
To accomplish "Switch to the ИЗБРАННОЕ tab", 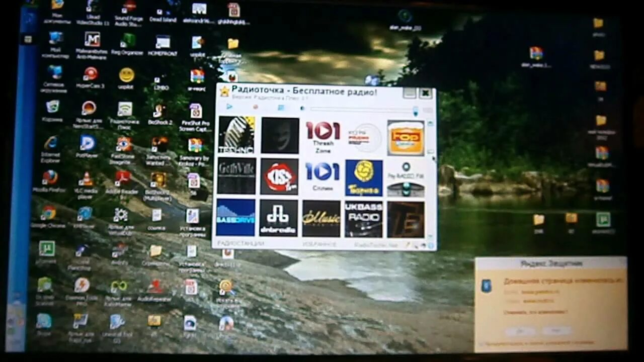I will click(x=320, y=244).
